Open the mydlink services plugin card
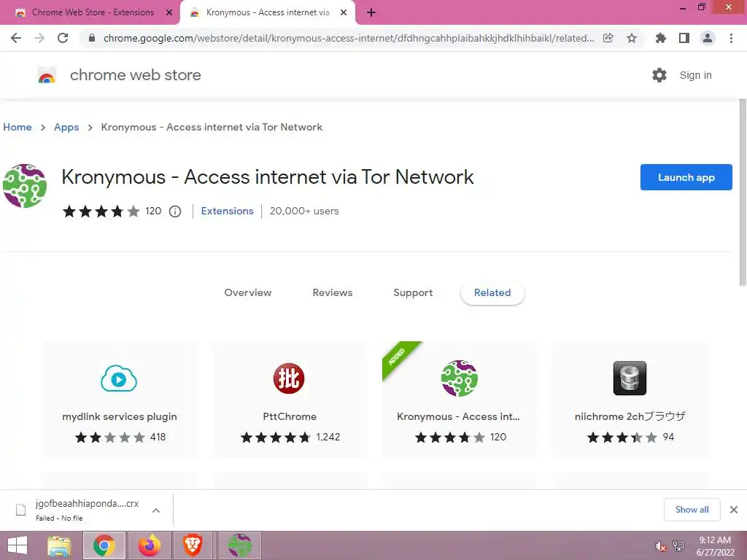The image size is (747, 560). click(x=120, y=399)
